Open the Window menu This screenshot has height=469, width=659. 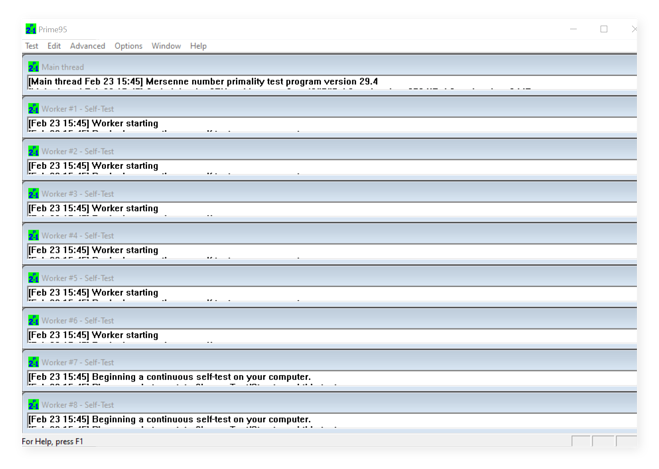coord(166,46)
